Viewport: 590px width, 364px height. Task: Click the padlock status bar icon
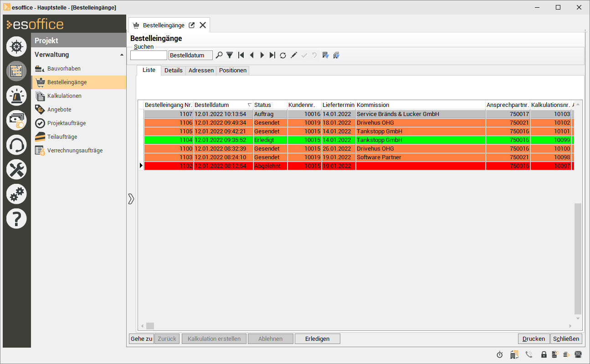pyautogui.click(x=544, y=354)
